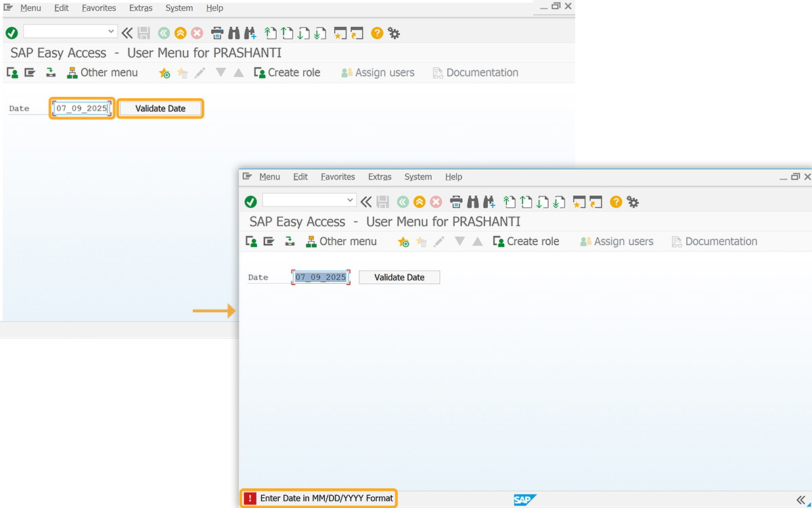Click Validate Date button in front window

click(x=399, y=277)
